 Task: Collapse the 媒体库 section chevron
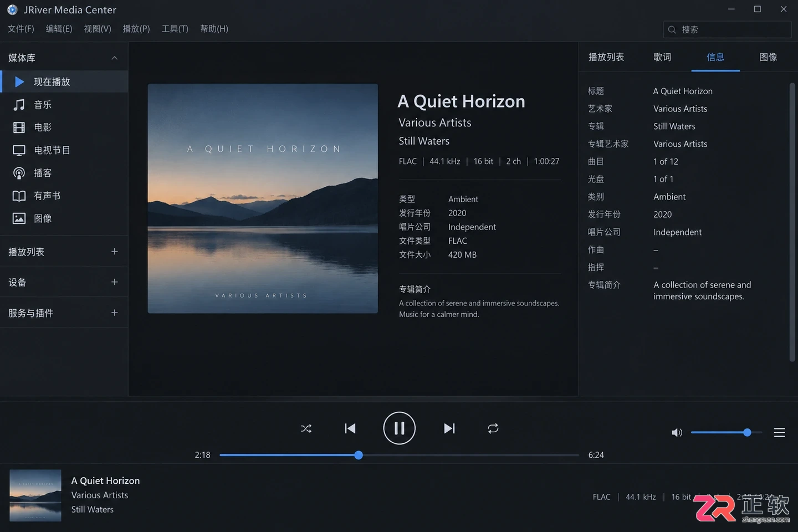point(114,58)
